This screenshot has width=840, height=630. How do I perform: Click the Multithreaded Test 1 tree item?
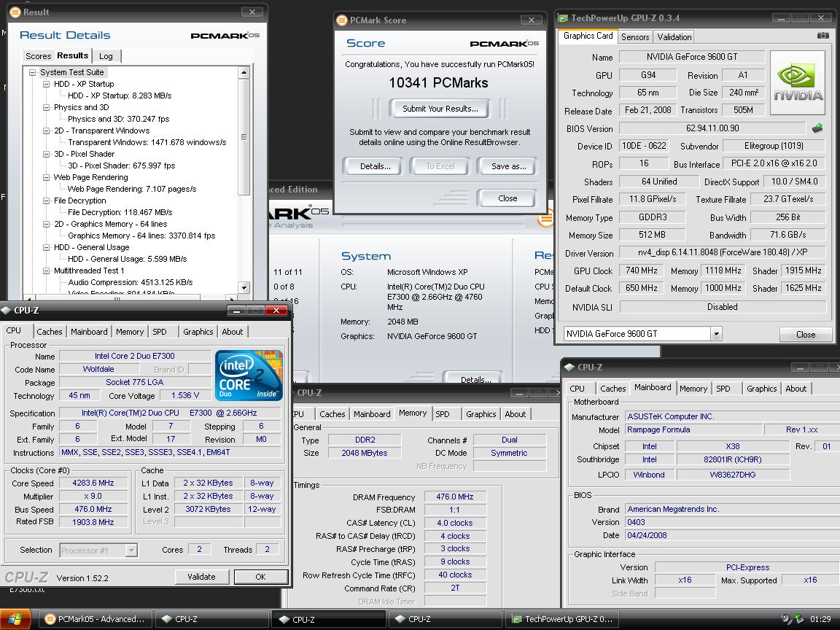(89, 271)
